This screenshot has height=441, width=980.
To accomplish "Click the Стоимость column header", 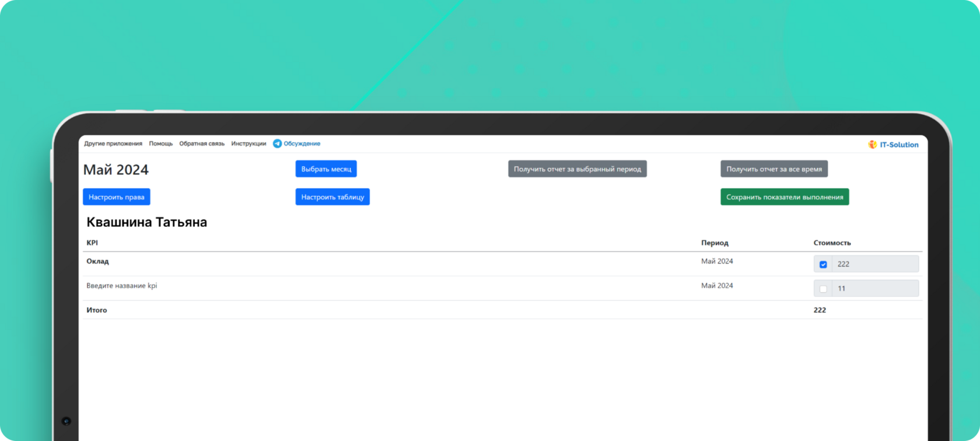I will tap(832, 243).
